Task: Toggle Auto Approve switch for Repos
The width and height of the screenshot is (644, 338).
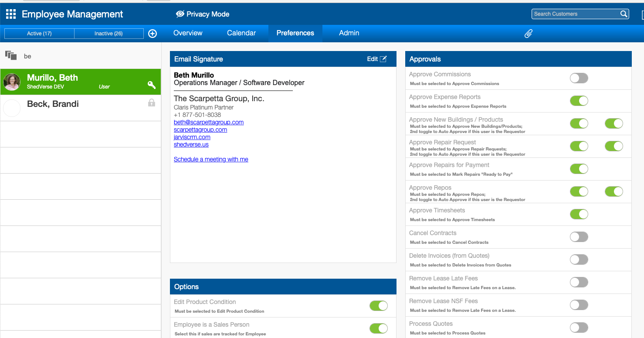Action: [x=614, y=191]
